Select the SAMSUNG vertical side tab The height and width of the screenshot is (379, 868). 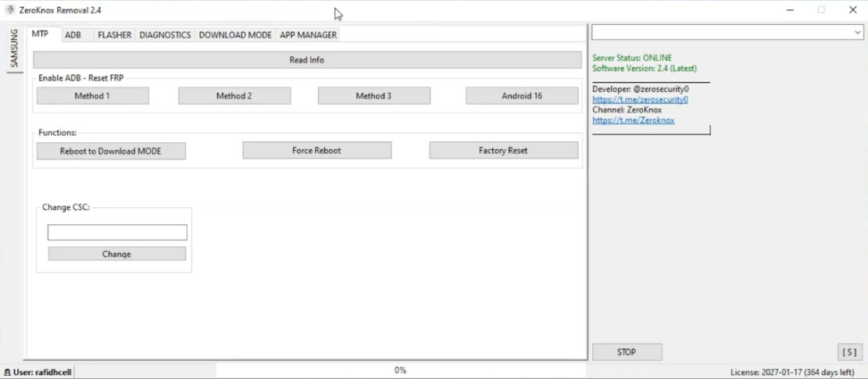pos(14,49)
